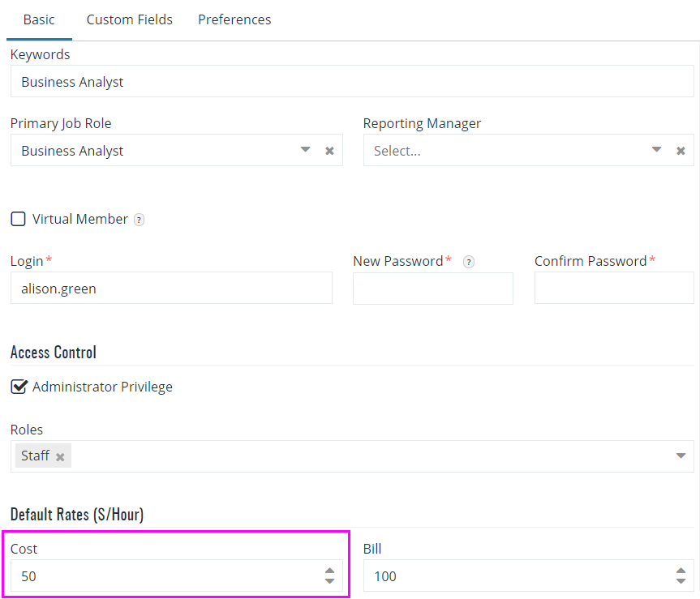
Task: Remove the Staff role tag
Action: click(x=60, y=456)
